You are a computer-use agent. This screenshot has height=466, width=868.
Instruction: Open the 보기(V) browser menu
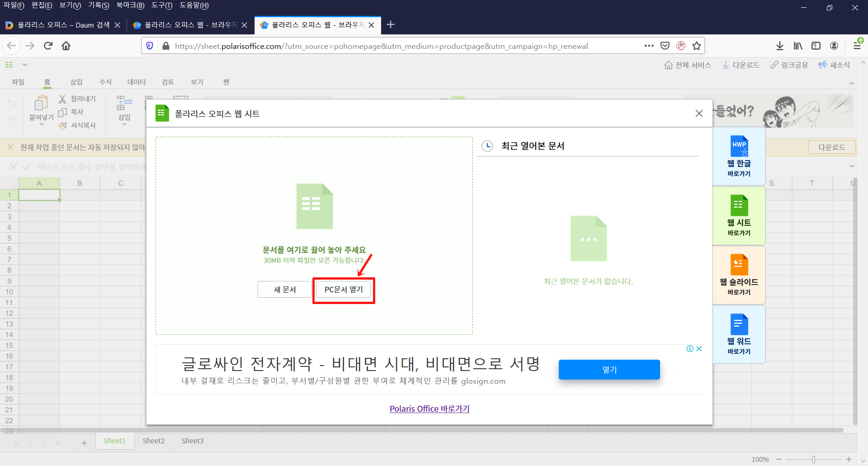click(70, 5)
